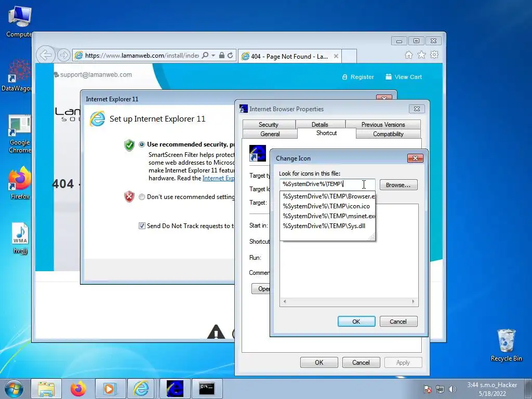Click the Register link on the webpage
532x399 pixels.
pyautogui.click(x=358, y=77)
